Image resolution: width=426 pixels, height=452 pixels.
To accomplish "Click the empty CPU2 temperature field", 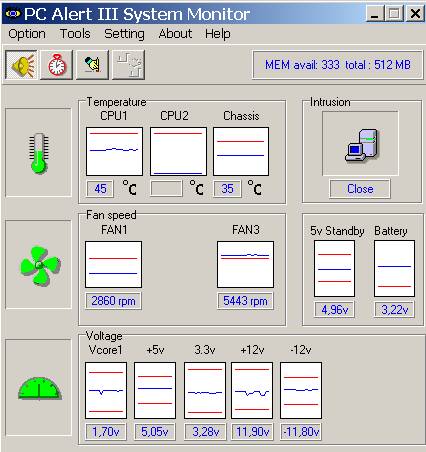I will (166, 189).
